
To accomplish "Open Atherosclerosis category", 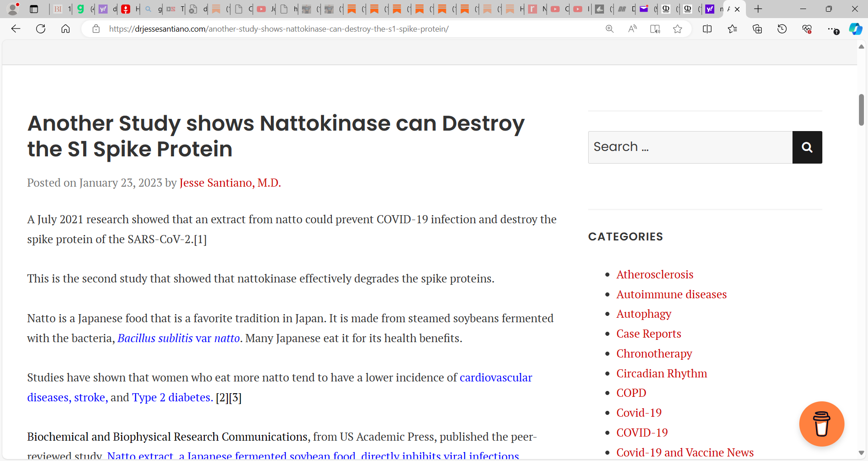I will (655, 274).
